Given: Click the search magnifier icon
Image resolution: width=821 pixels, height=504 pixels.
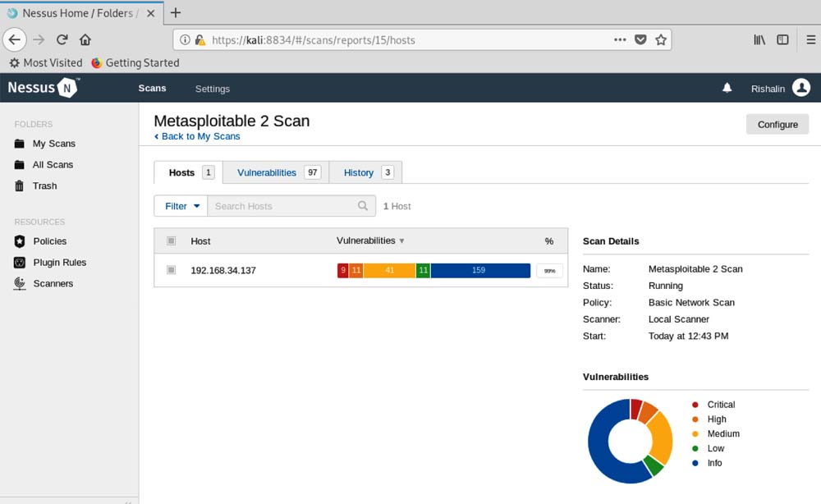Looking at the screenshot, I should pyautogui.click(x=363, y=206).
